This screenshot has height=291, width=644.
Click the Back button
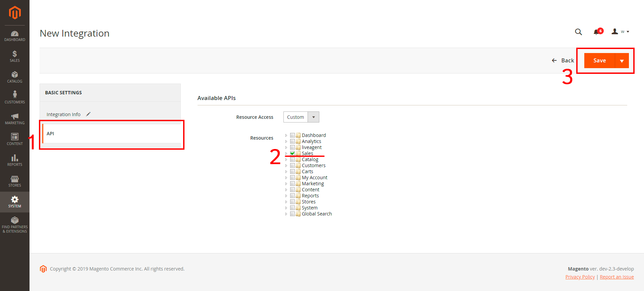click(x=563, y=61)
